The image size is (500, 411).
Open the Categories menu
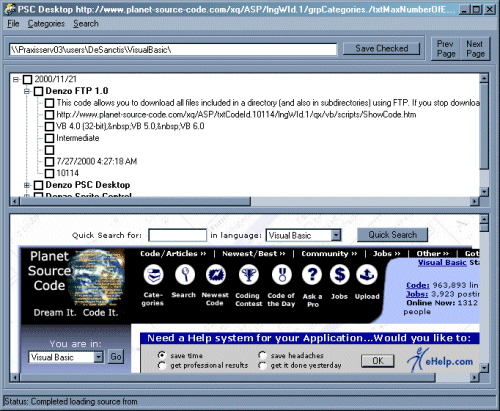point(46,24)
